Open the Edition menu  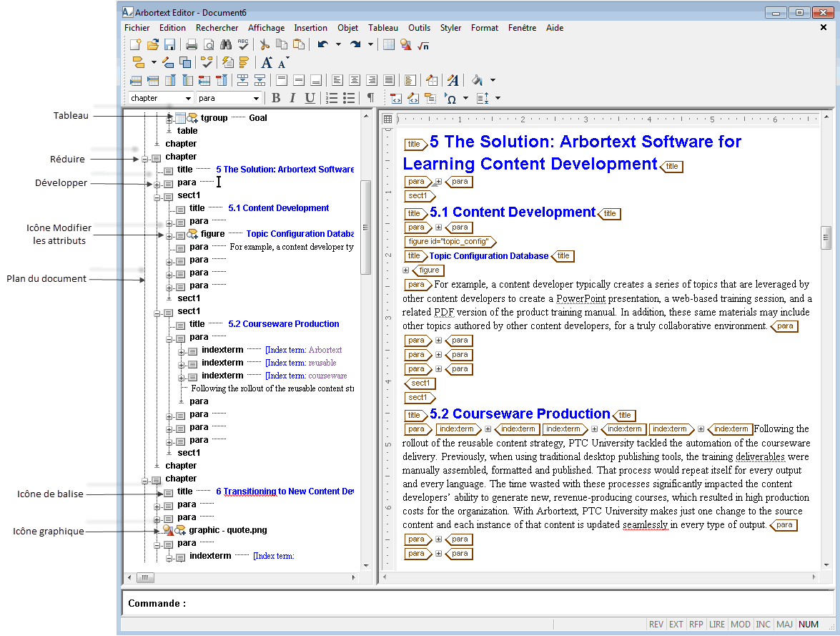[x=172, y=28]
